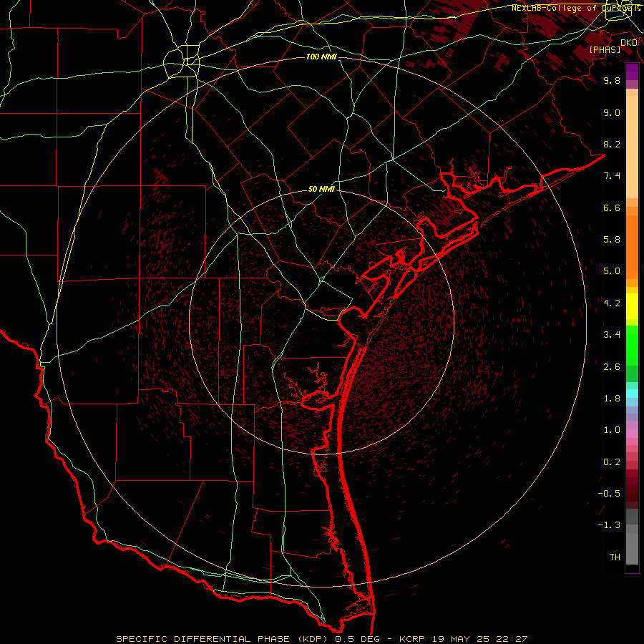This screenshot has height=644, width=644.
Task: Click the "3.4" scale value
Action: [612, 335]
